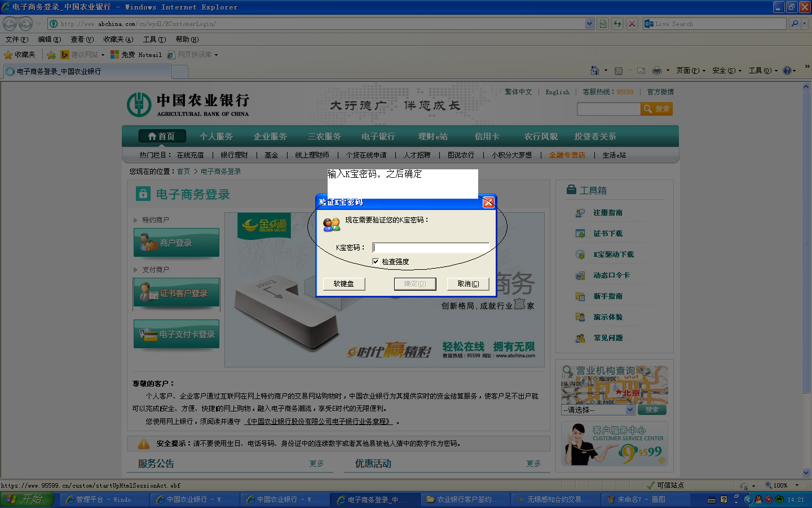The image size is (812, 508).
Task: Click the yellow warning icon beside 安全提示
Action: (x=144, y=444)
